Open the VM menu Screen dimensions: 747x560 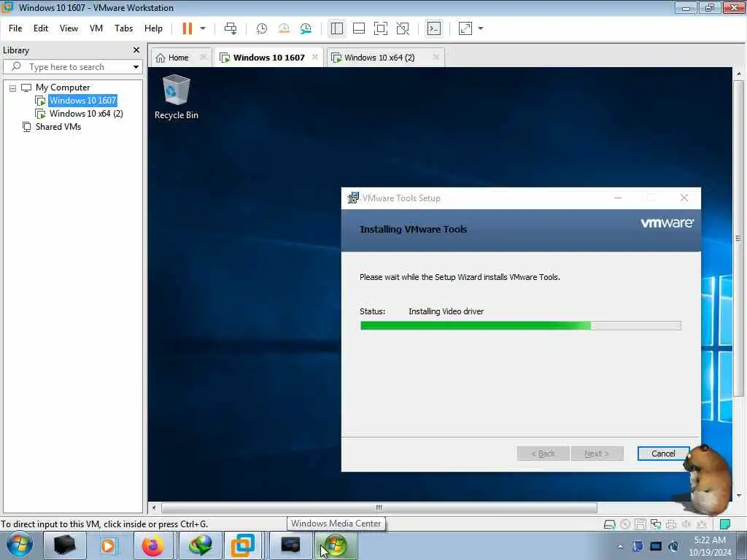96,28
